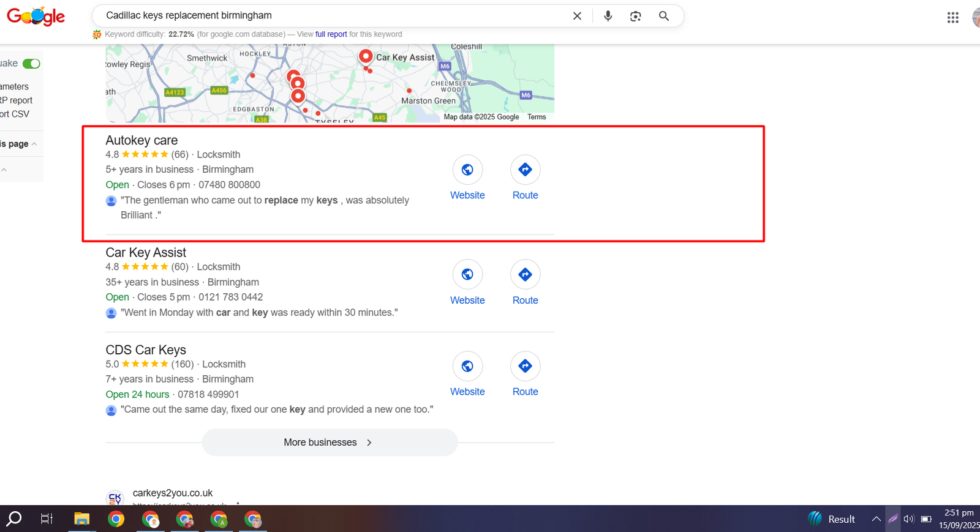The height and width of the screenshot is (532, 980).
Task: Clear the search query with X icon
Action: click(x=577, y=16)
